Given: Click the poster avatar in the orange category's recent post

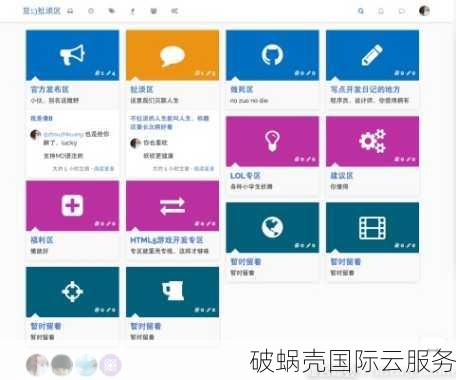Looking at the screenshot, I should tap(135, 143).
